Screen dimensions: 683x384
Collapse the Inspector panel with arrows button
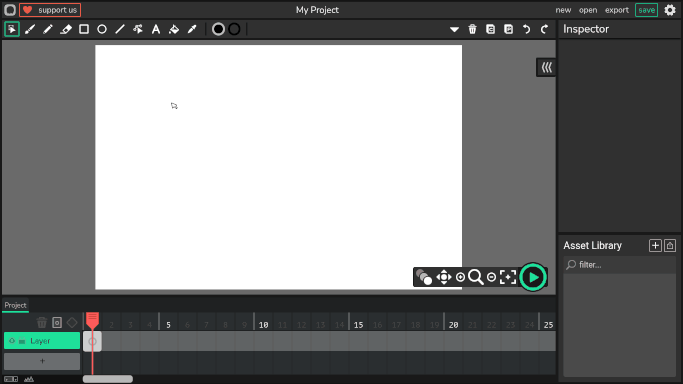[x=546, y=67]
